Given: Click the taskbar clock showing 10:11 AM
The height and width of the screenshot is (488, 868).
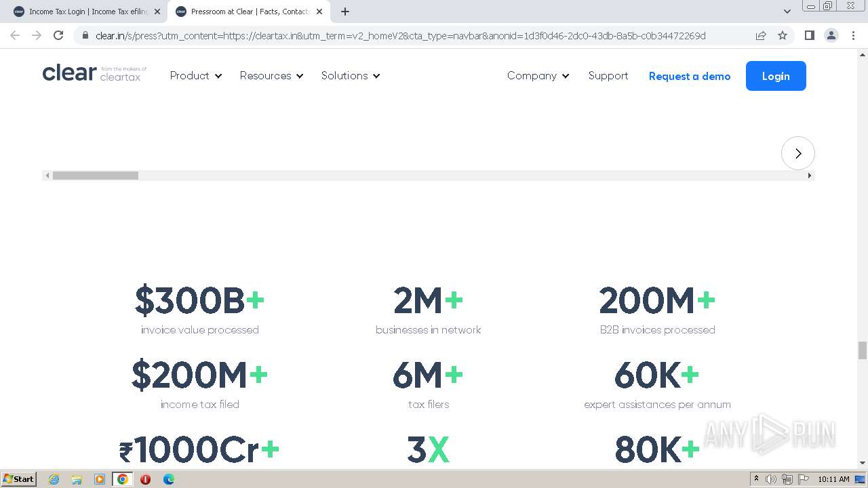Looking at the screenshot, I should tap(833, 479).
